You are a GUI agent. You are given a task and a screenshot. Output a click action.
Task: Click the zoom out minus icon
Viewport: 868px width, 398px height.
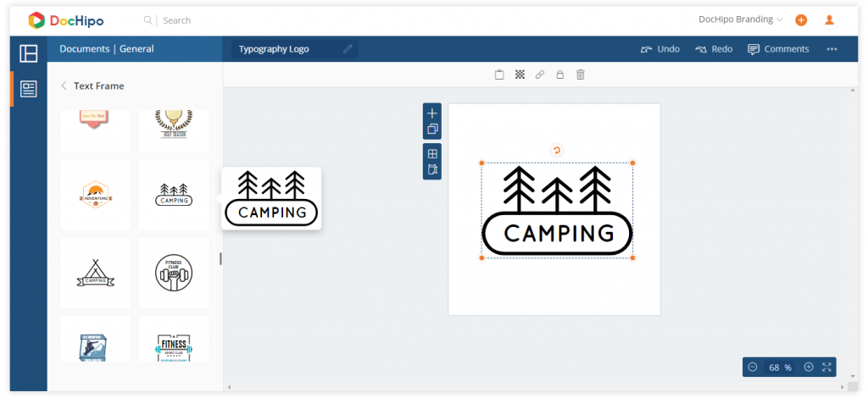click(753, 367)
